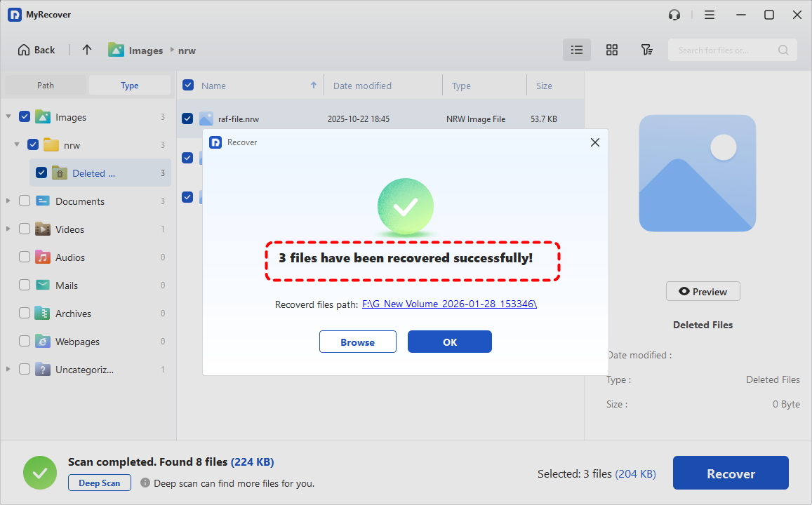This screenshot has width=812, height=505.
Task: Enable the Videos category checkbox
Action: [x=25, y=229]
